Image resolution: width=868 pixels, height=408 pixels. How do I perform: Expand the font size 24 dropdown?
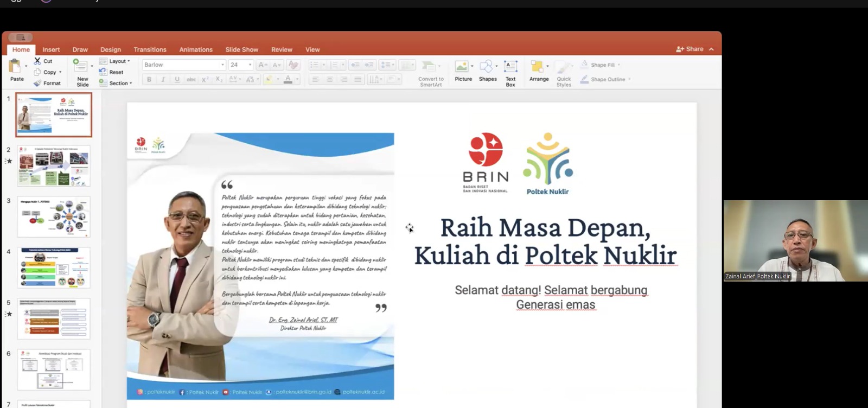250,65
